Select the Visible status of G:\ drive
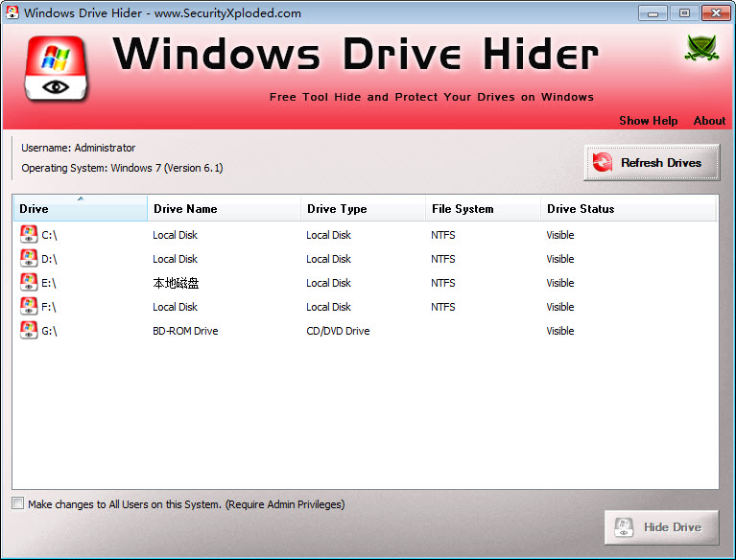736x560 pixels. click(x=560, y=331)
